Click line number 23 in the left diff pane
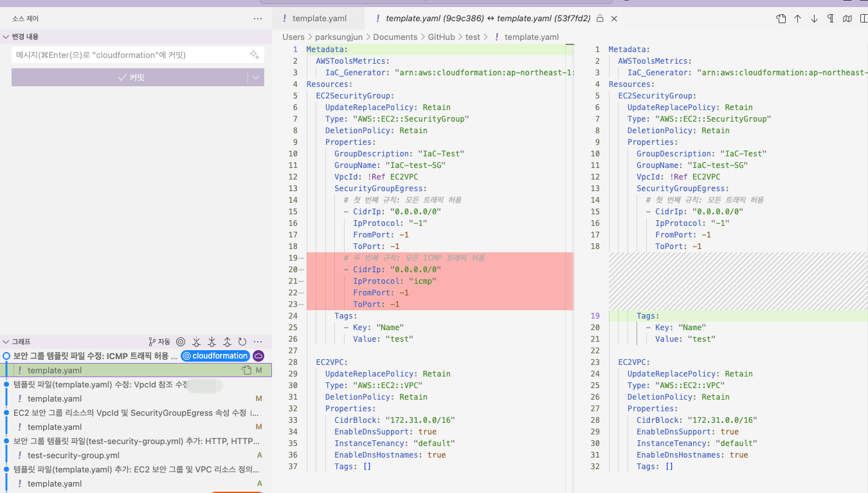 (293, 304)
